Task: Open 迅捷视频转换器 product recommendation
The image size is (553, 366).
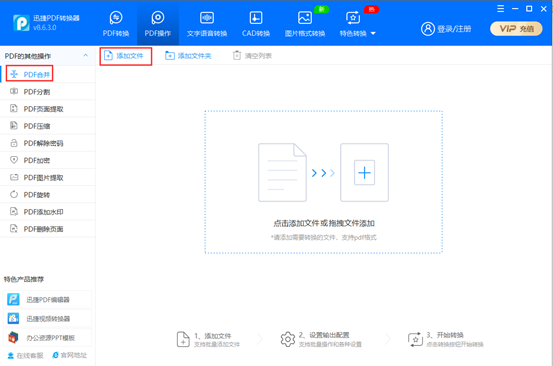Action: (48, 319)
